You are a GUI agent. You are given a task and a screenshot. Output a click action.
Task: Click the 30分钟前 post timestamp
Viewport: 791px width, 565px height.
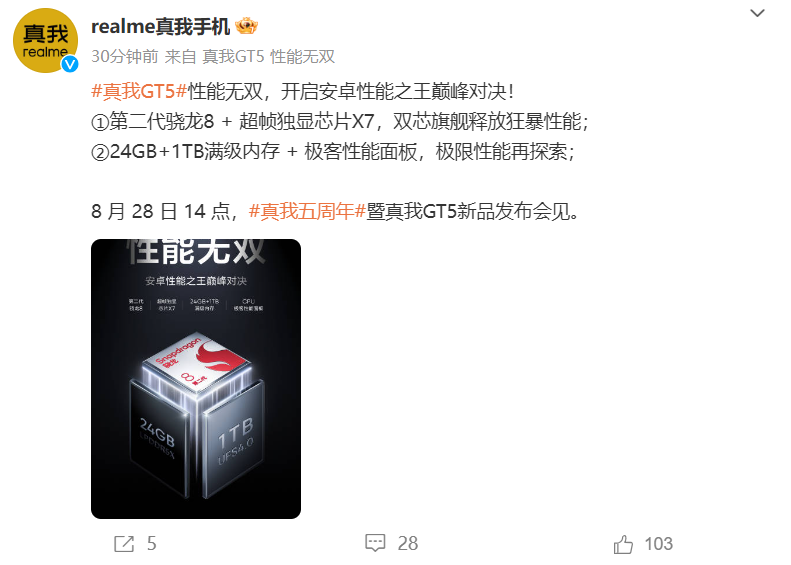pyautogui.click(x=125, y=56)
